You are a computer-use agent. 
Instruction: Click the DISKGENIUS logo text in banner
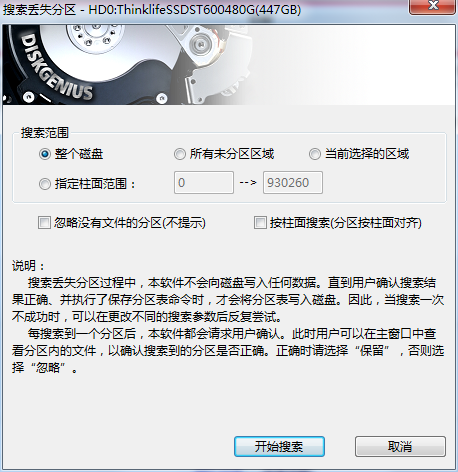click(x=56, y=68)
